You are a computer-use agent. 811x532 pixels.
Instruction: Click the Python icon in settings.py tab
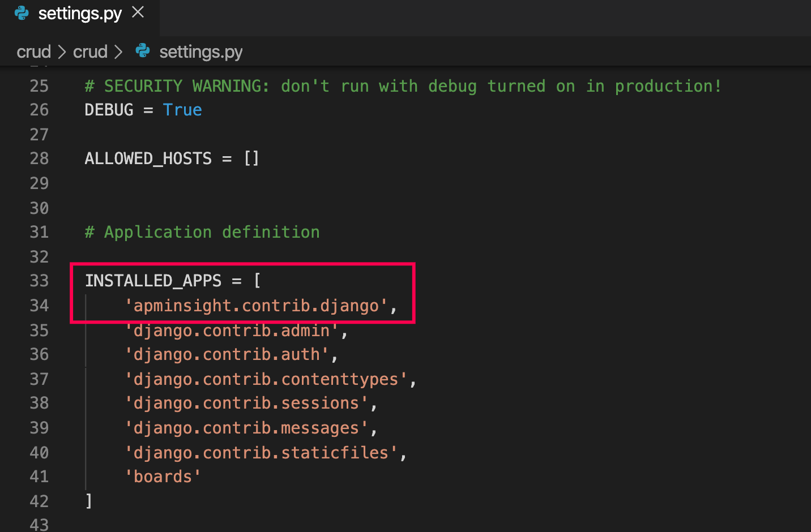point(22,13)
